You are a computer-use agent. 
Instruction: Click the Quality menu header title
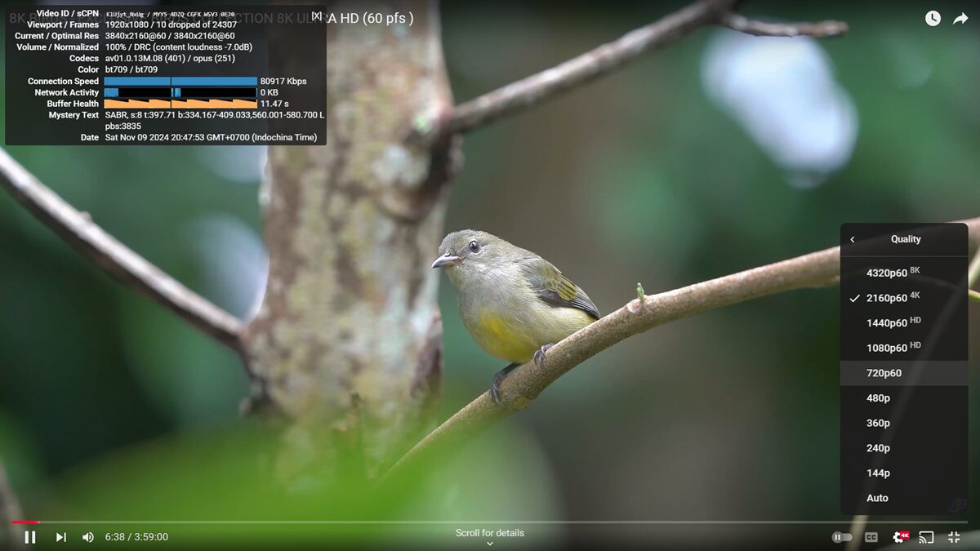(906, 239)
